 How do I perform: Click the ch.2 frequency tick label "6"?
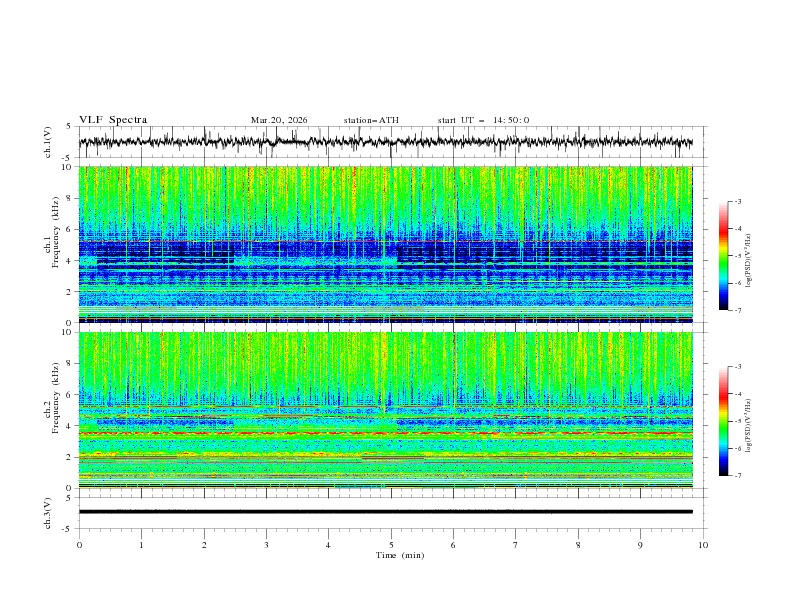point(71,395)
